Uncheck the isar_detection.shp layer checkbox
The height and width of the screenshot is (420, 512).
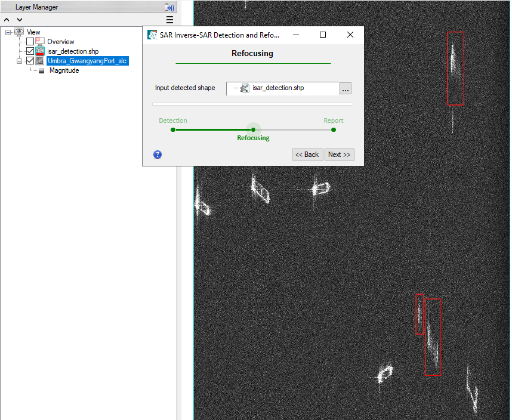(30, 51)
